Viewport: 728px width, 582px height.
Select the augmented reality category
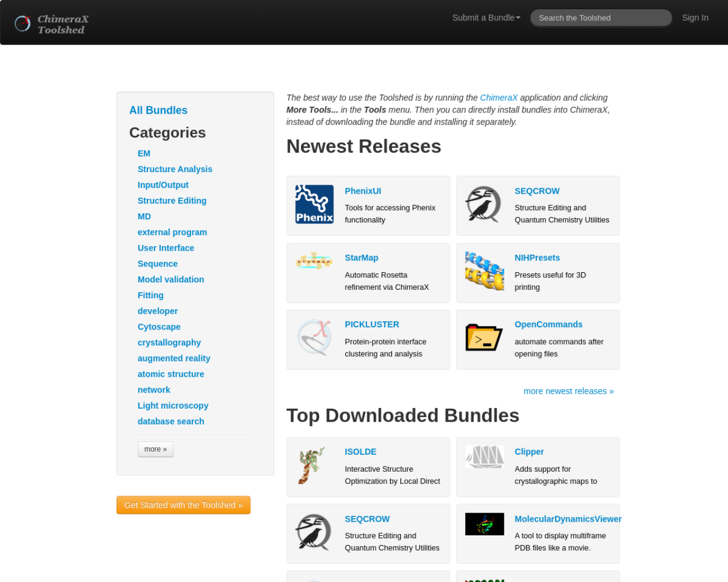[173, 358]
